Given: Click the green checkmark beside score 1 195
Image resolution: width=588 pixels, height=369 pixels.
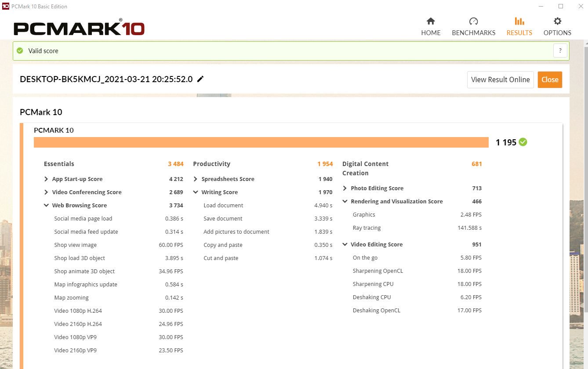Looking at the screenshot, I should click(x=523, y=142).
